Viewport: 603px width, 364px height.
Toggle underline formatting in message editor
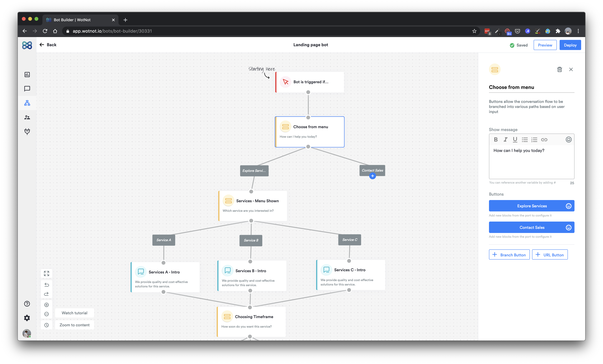pyautogui.click(x=515, y=139)
